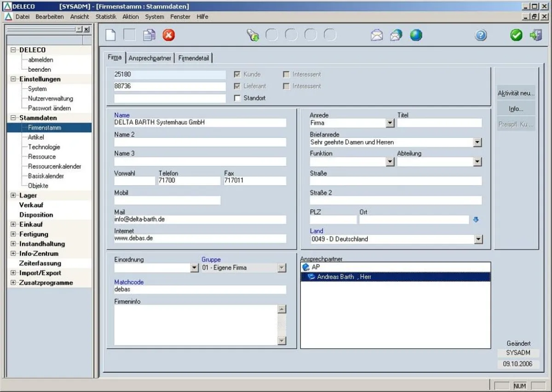The width and height of the screenshot is (552, 392).
Task: Click into the Firmeninfo text area
Action: click(195, 324)
